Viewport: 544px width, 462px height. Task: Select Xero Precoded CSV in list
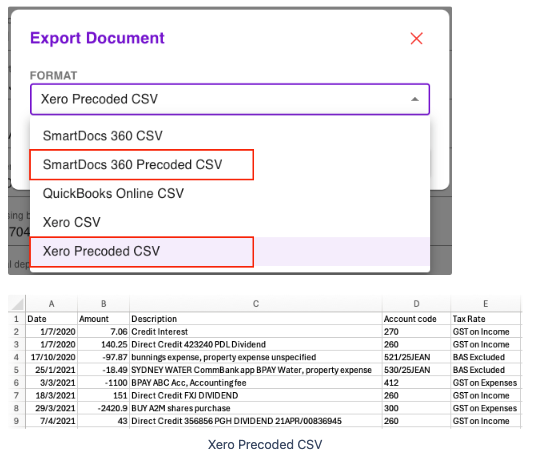pyautogui.click(x=230, y=251)
